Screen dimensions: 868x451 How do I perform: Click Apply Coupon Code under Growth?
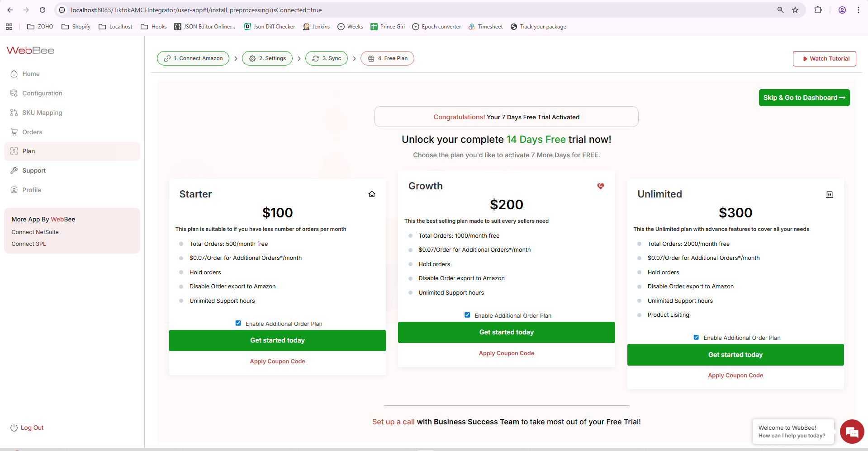[x=506, y=353]
